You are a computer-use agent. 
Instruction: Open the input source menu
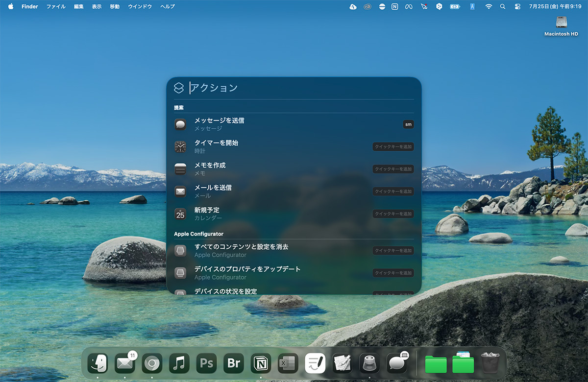[472, 7]
